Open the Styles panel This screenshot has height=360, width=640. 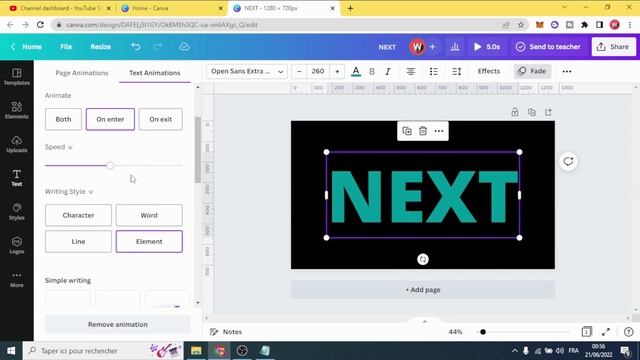click(17, 212)
